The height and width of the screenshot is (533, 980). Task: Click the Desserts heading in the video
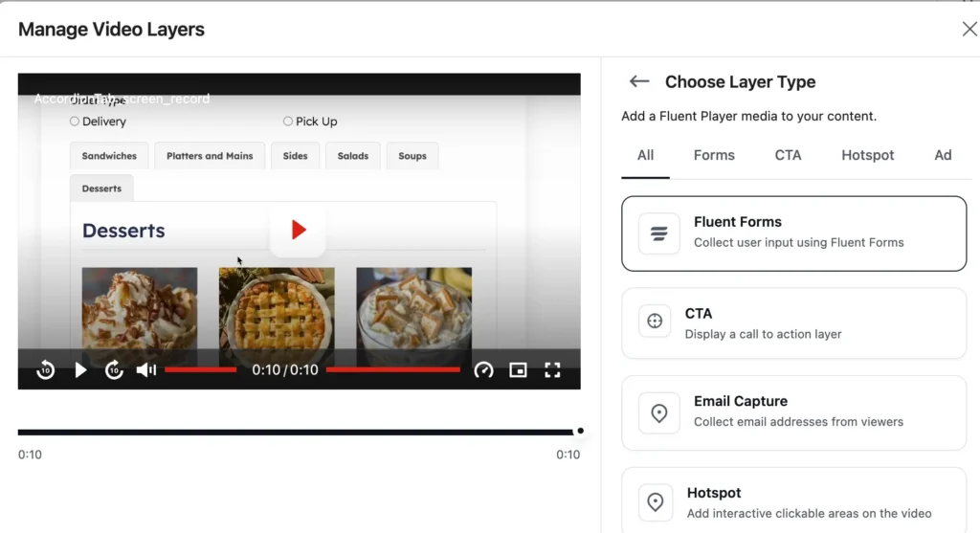(123, 231)
